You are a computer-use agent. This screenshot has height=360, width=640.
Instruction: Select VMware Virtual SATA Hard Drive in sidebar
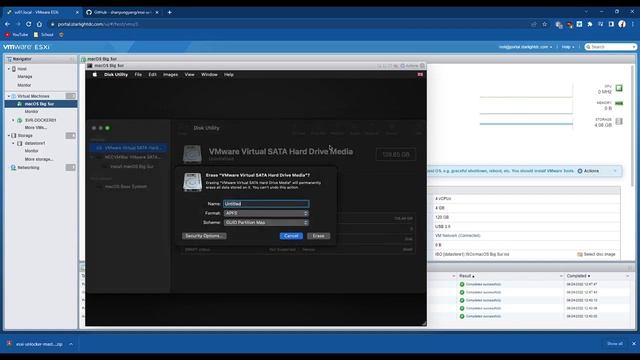click(x=129, y=148)
